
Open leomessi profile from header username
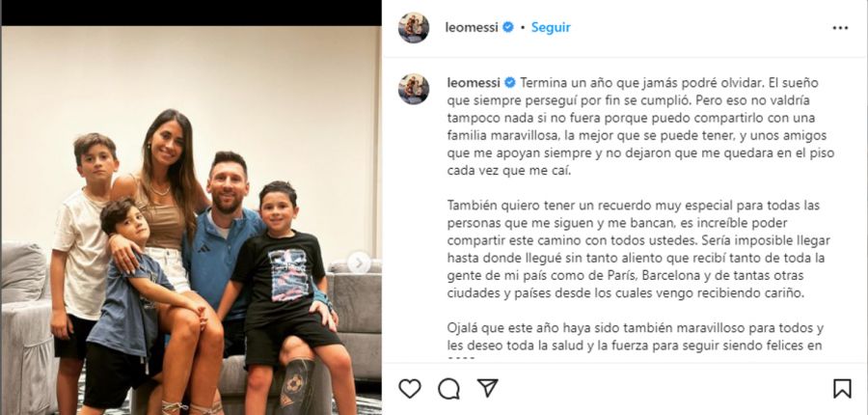click(472, 27)
